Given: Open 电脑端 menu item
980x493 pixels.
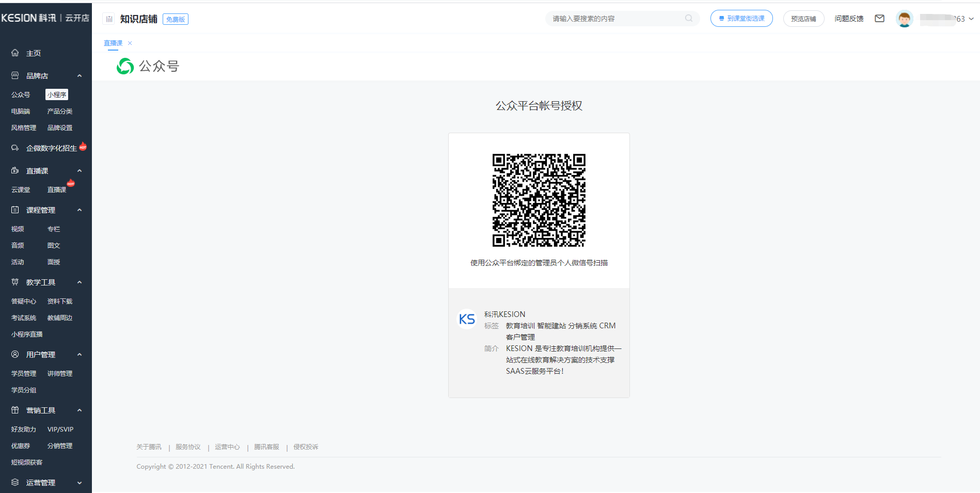Looking at the screenshot, I should (x=21, y=111).
